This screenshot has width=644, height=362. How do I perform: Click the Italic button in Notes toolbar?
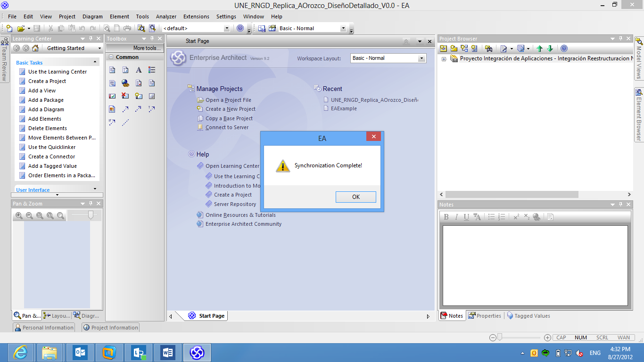pos(456,217)
